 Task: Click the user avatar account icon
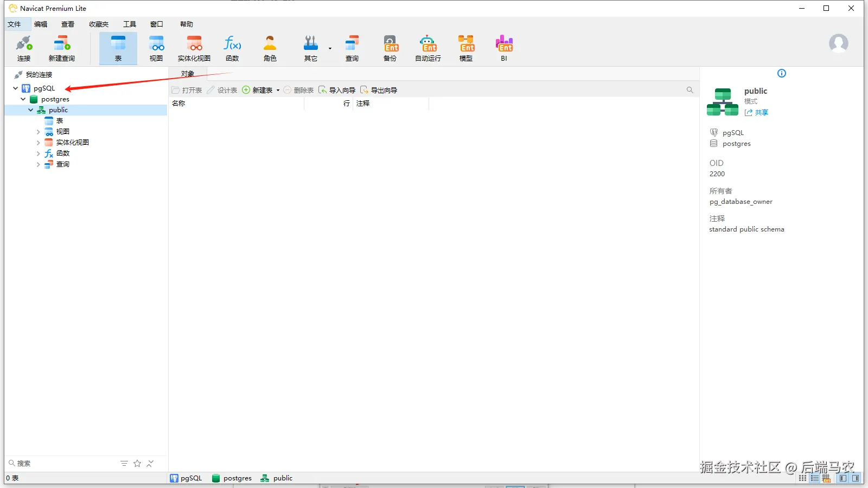pyautogui.click(x=838, y=43)
